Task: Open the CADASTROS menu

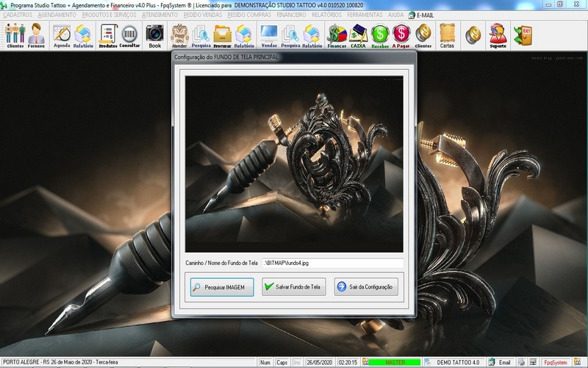Action: tap(18, 15)
